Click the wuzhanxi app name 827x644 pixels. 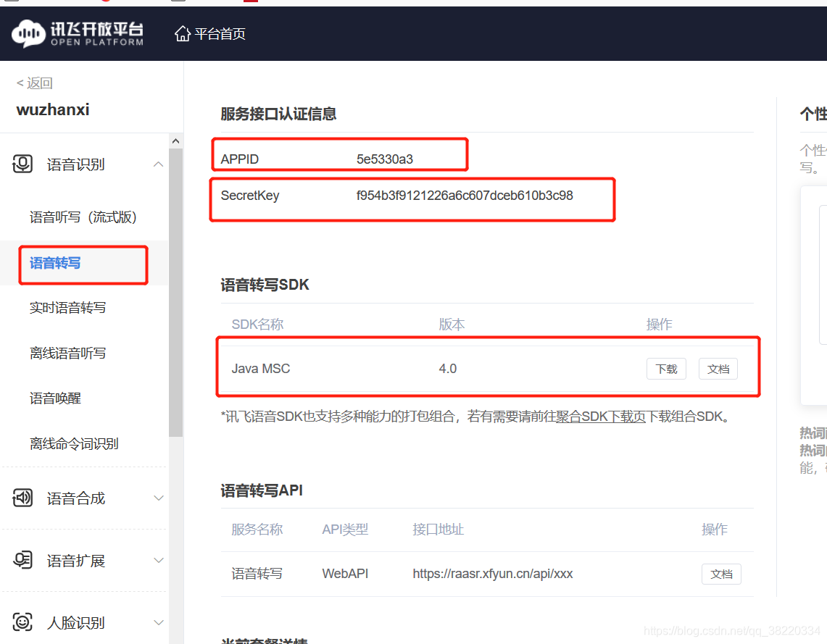tap(53, 109)
